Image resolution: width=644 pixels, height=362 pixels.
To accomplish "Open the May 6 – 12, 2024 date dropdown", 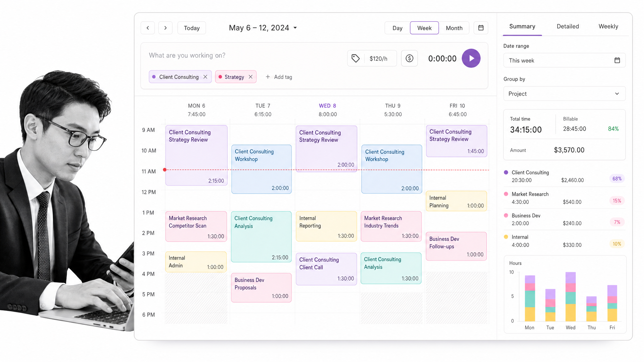I will point(263,28).
